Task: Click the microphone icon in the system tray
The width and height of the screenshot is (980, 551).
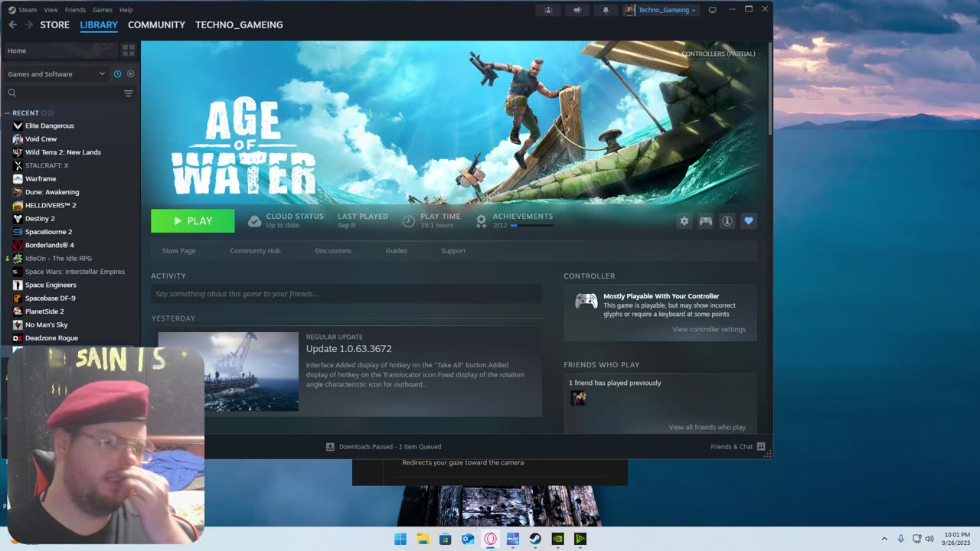Action: pyautogui.click(x=900, y=539)
